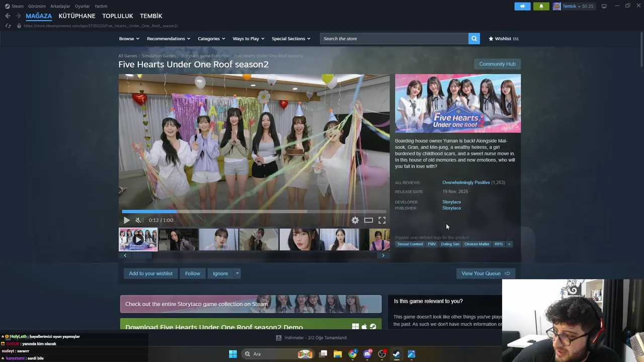Enter fullscreen for the trailer
644x362 pixels.
(382, 220)
